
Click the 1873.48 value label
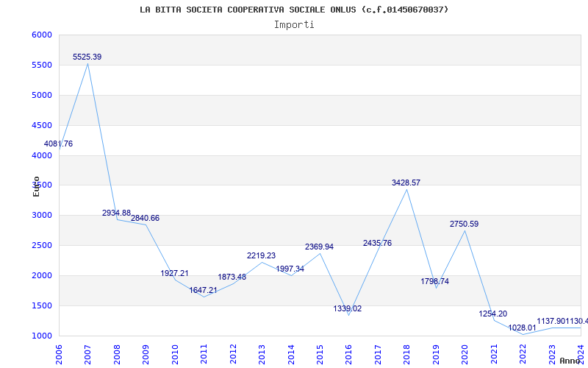point(232,277)
